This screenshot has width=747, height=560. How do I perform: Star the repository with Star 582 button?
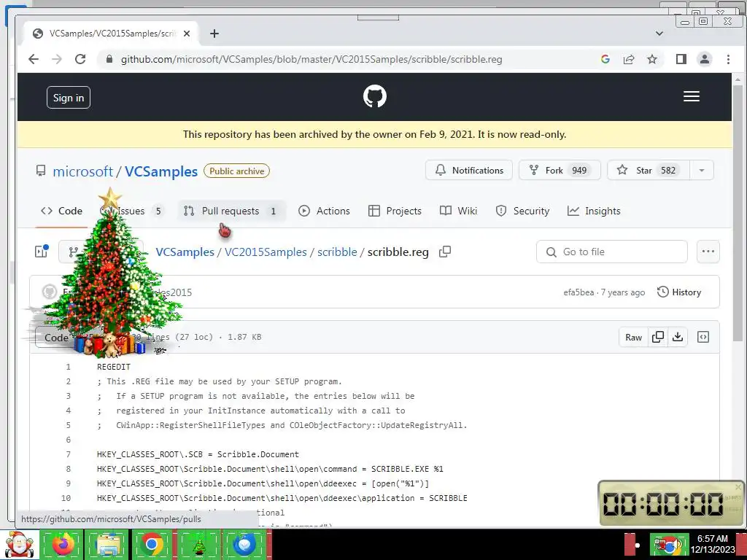[649, 171]
